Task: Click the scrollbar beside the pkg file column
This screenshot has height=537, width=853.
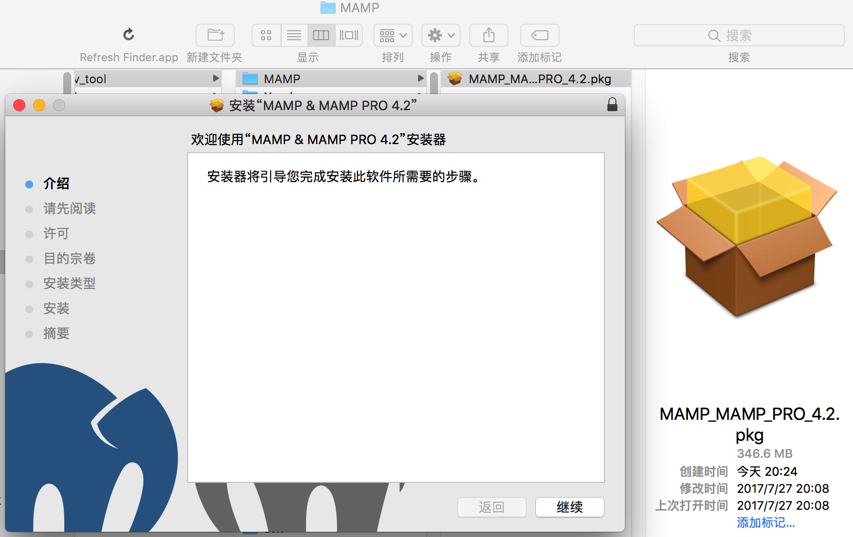Action: pyautogui.click(x=434, y=83)
